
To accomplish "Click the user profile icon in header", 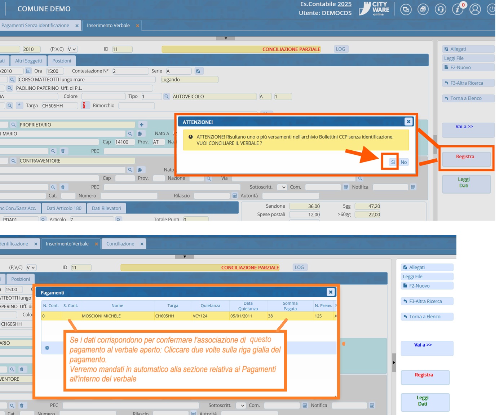I will [475, 9].
